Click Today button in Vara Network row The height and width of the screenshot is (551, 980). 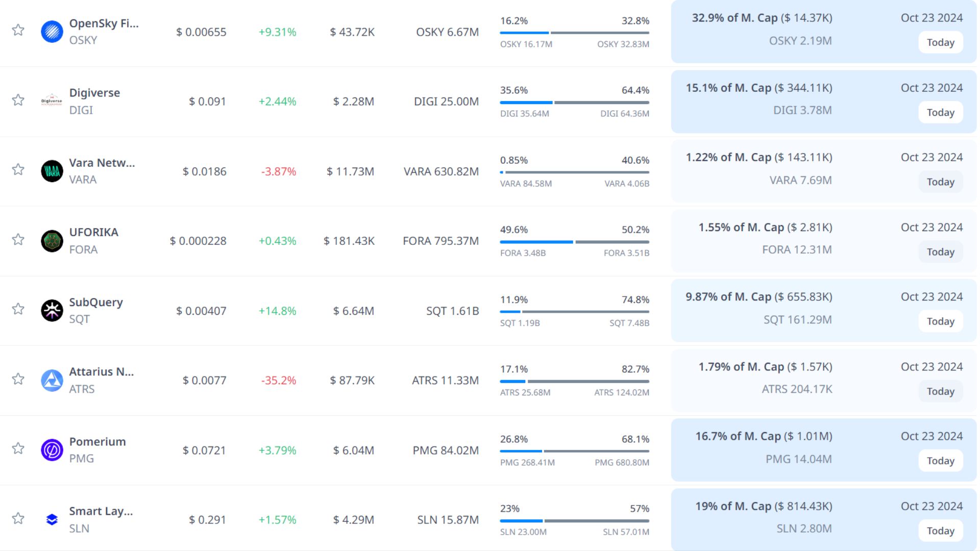tap(940, 182)
